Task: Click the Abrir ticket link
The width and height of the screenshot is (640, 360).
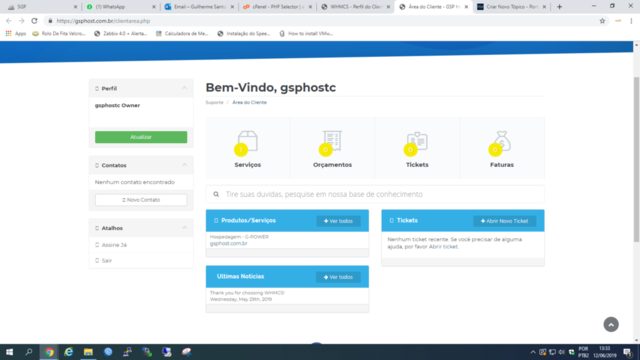Action: tap(443, 247)
